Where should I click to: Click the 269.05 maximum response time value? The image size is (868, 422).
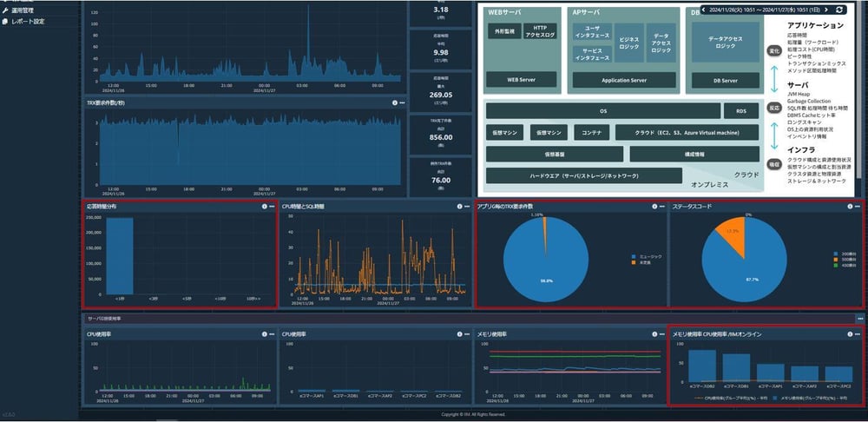tap(441, 95)
